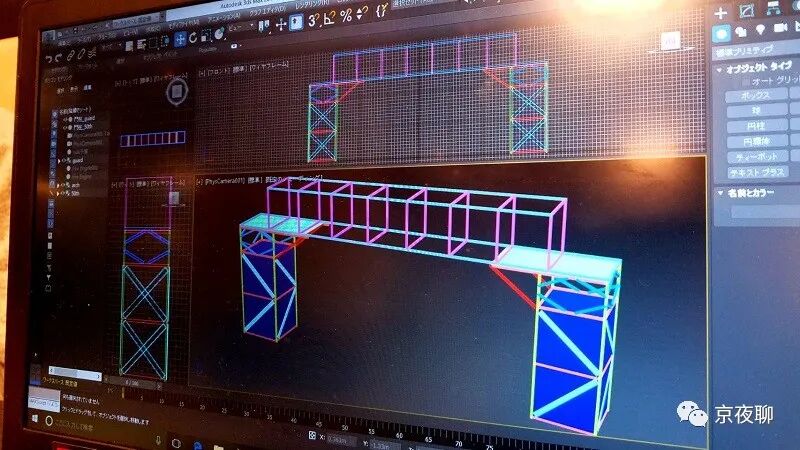Activate the Select and Scale tool
This screenshot has height=450, width=800.
pos(206,36)
